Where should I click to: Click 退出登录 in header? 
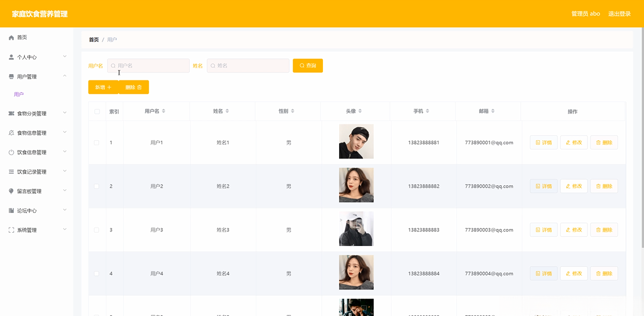tap(619, 13)
